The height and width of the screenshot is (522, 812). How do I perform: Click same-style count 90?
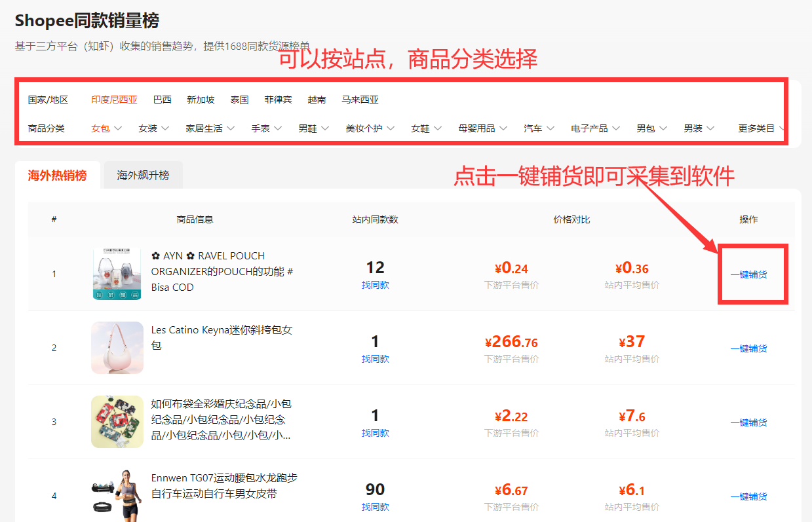pyautogui.click(x=376, y=489)
